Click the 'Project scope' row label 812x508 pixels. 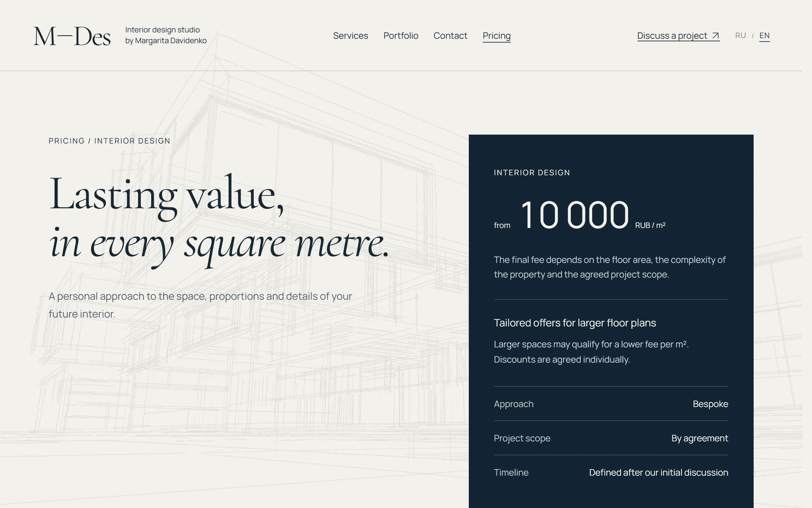point(522,438)
